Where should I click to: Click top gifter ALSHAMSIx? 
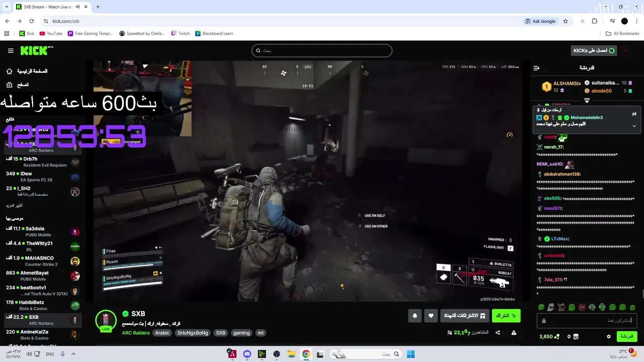coord(567,83)
